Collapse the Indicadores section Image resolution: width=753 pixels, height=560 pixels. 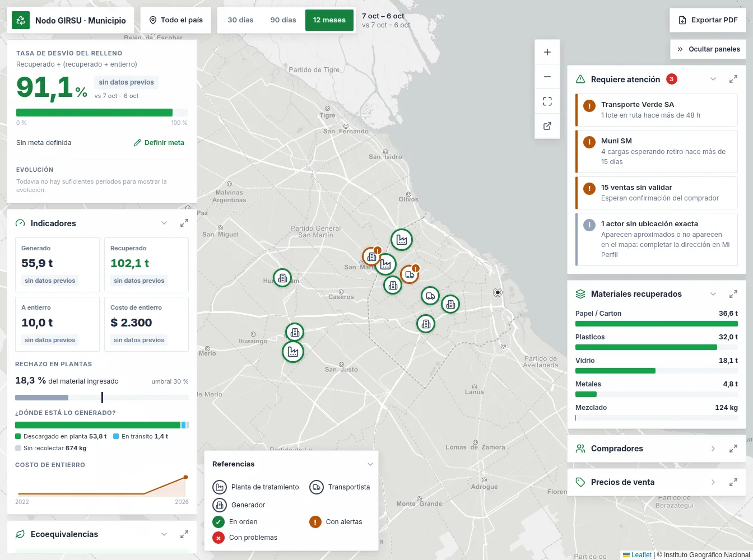point(164,223)
